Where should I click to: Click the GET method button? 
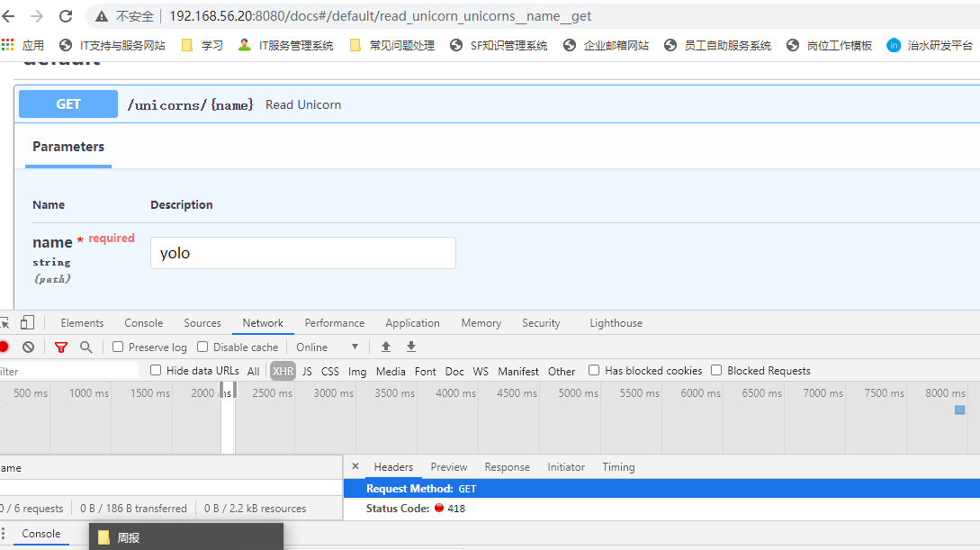67,104
